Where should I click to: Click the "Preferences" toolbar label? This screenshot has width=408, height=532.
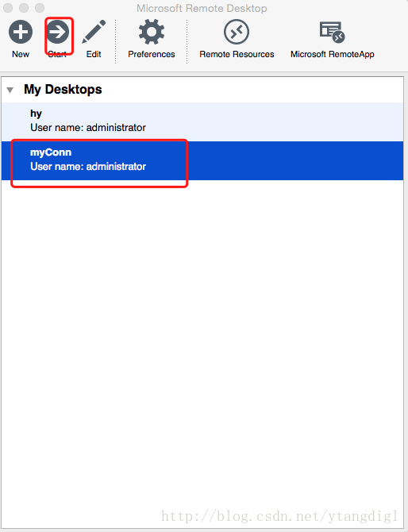pos(152,54)
